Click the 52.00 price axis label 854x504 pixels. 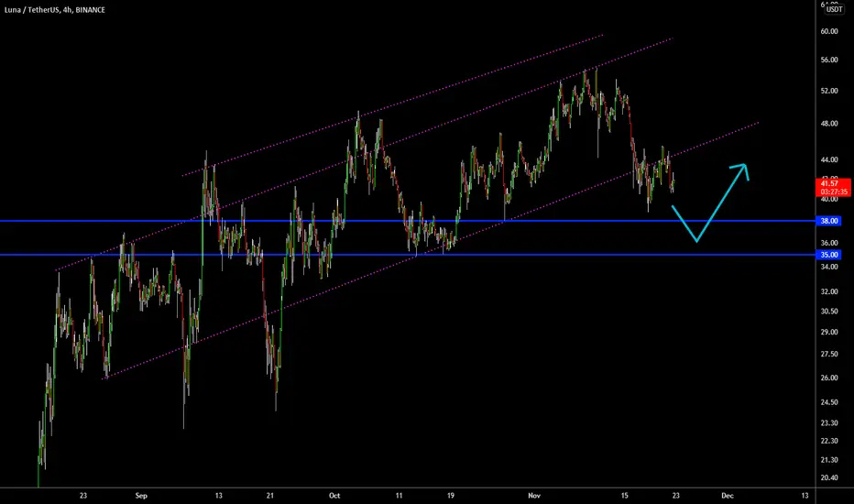tap(829, 91)
